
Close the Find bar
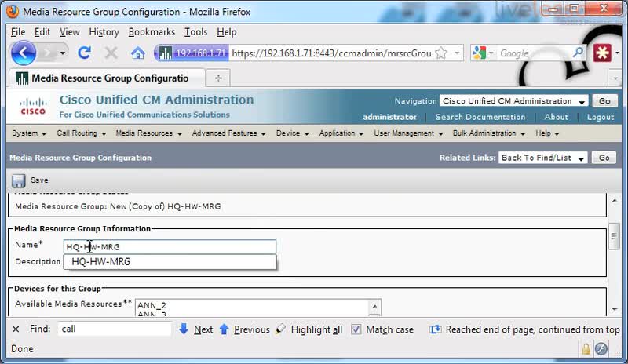click(x=16, y=329)
